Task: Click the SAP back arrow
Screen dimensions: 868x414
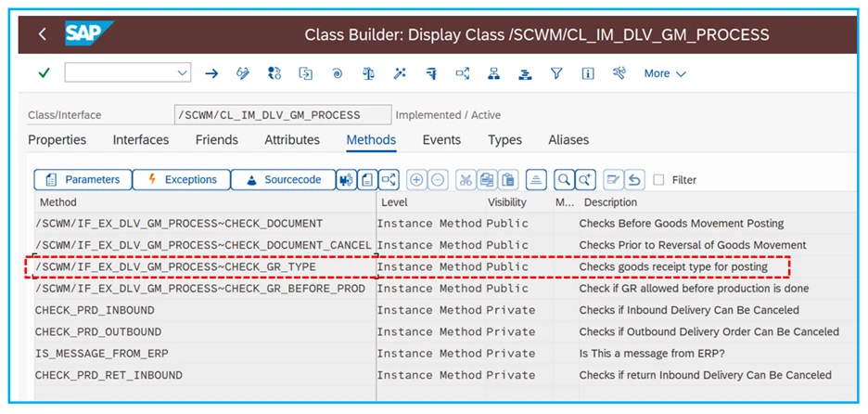Action: [x=43, y=34]
